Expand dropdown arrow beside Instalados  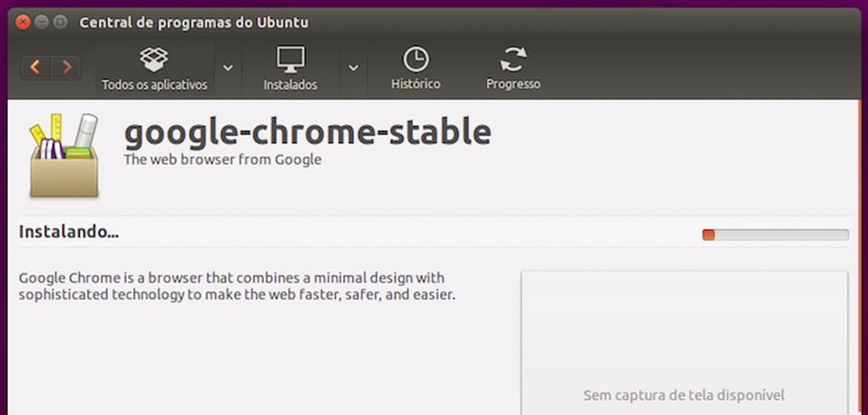tap(353, 68)
